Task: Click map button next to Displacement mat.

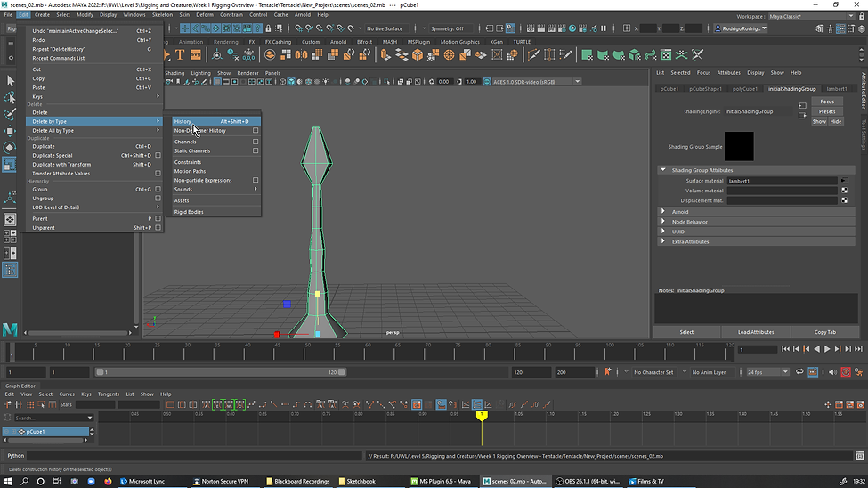Action: (844, 200)
